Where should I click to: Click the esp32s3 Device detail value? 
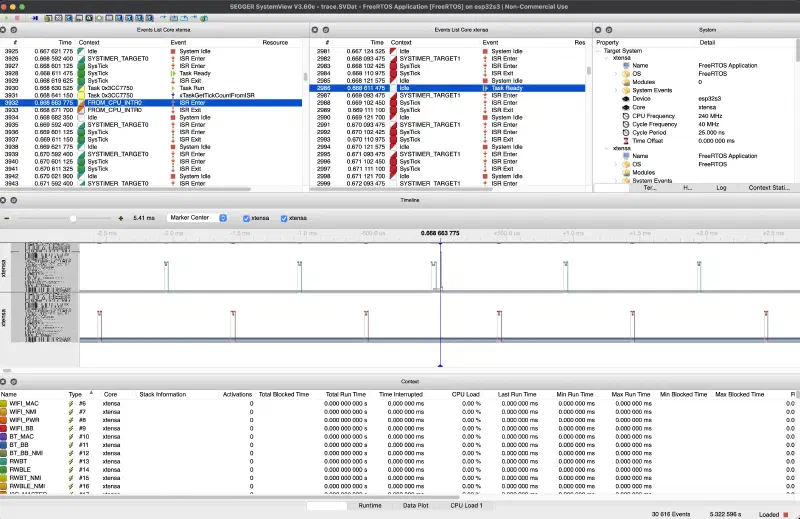point(709,99)
